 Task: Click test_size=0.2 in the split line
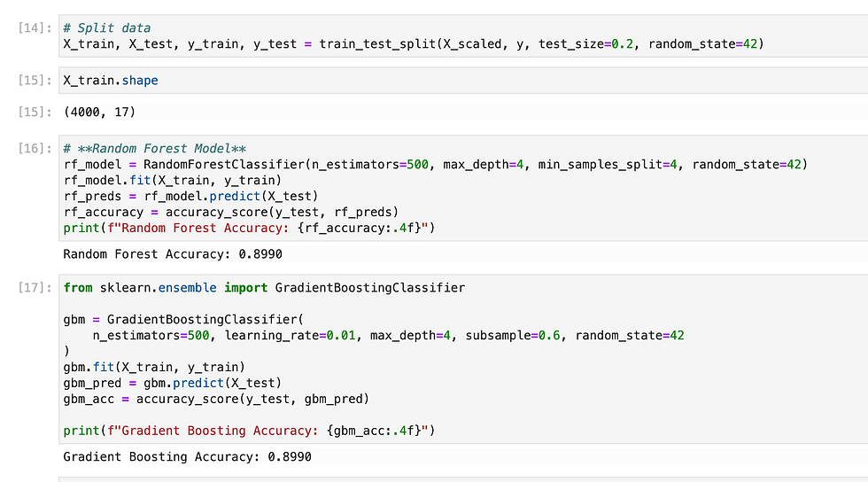[585, 43]
